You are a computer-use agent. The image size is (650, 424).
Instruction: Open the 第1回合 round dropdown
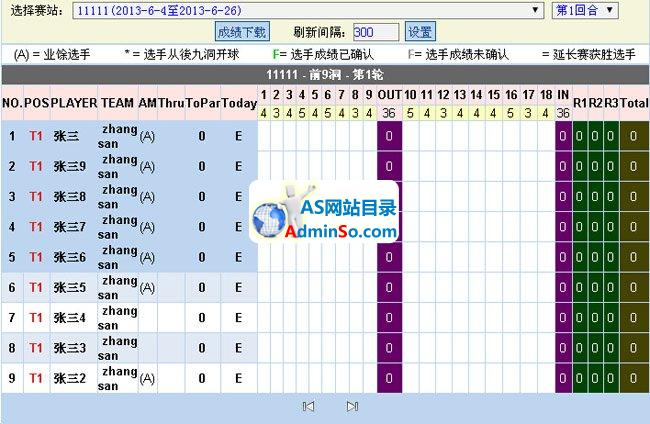(585, 10)
